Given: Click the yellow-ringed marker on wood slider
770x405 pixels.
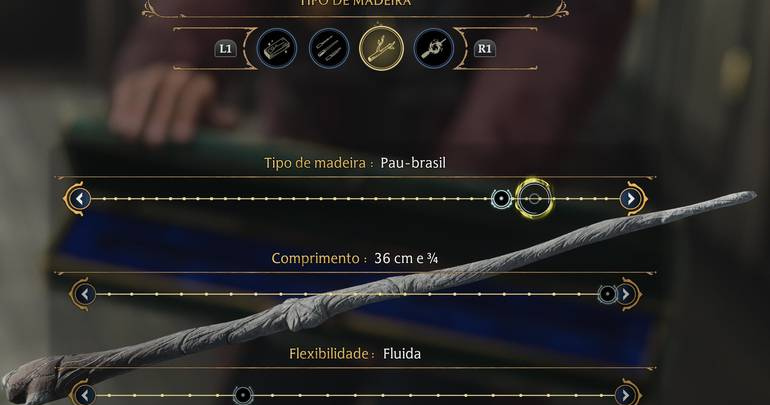Looking at the screenshot, I should pos(534,199).
